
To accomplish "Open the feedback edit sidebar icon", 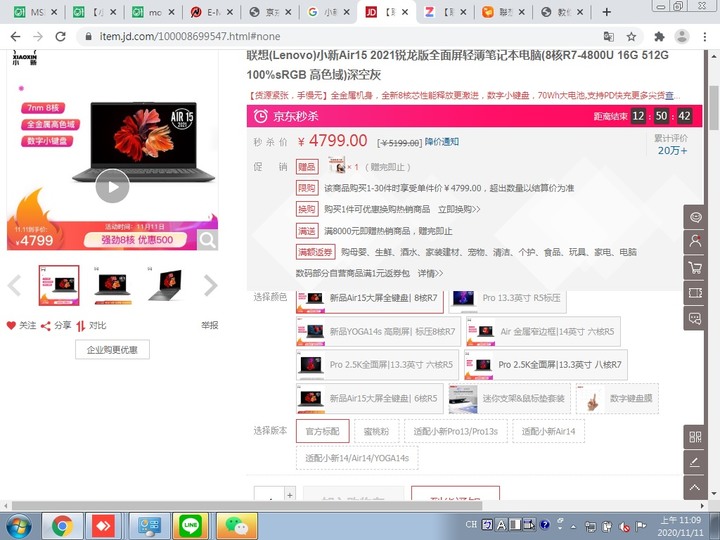I will point(695,462).
